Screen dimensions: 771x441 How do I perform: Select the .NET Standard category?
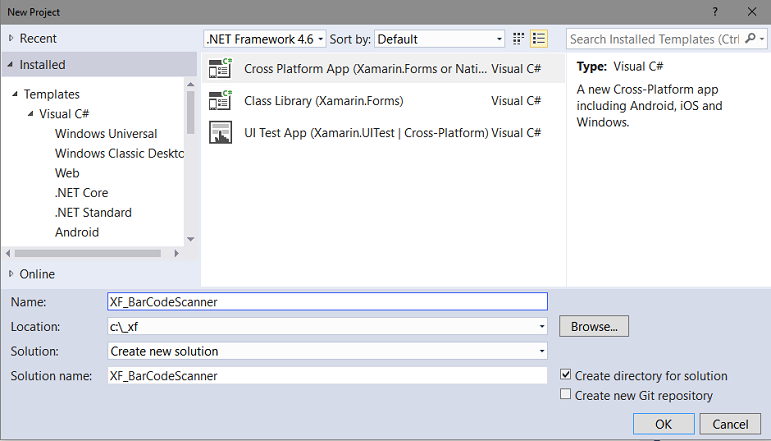93,212
